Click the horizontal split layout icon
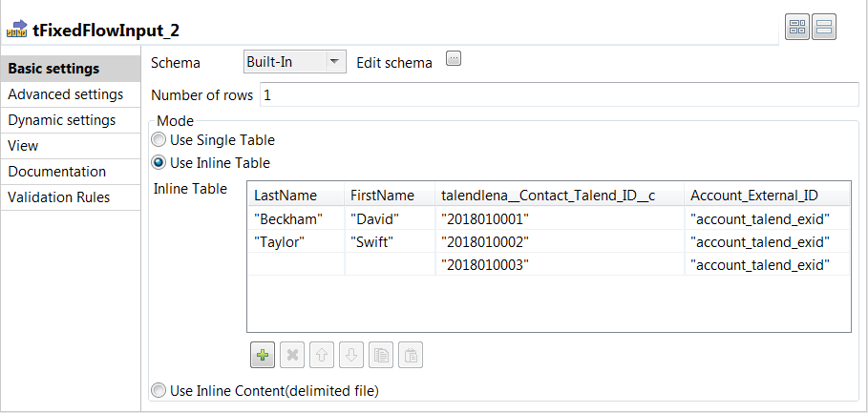Viewport: 868px width, 413px height. point(824,29)
